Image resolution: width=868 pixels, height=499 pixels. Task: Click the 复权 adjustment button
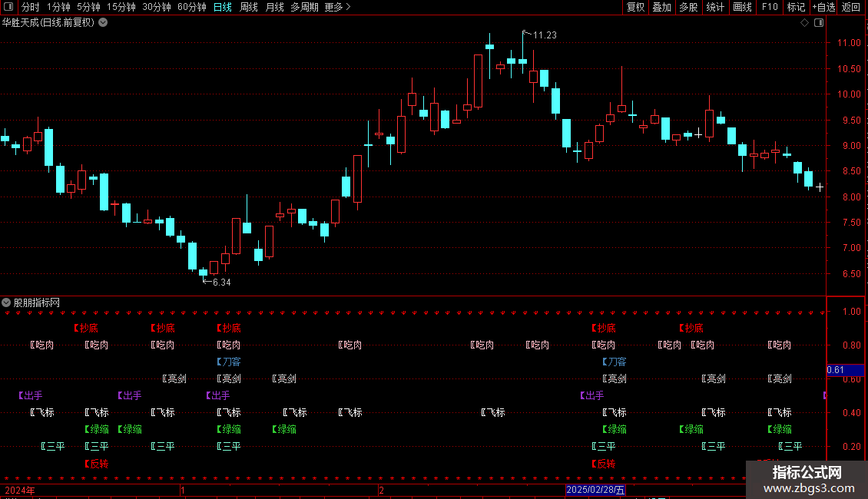[635, 7]
